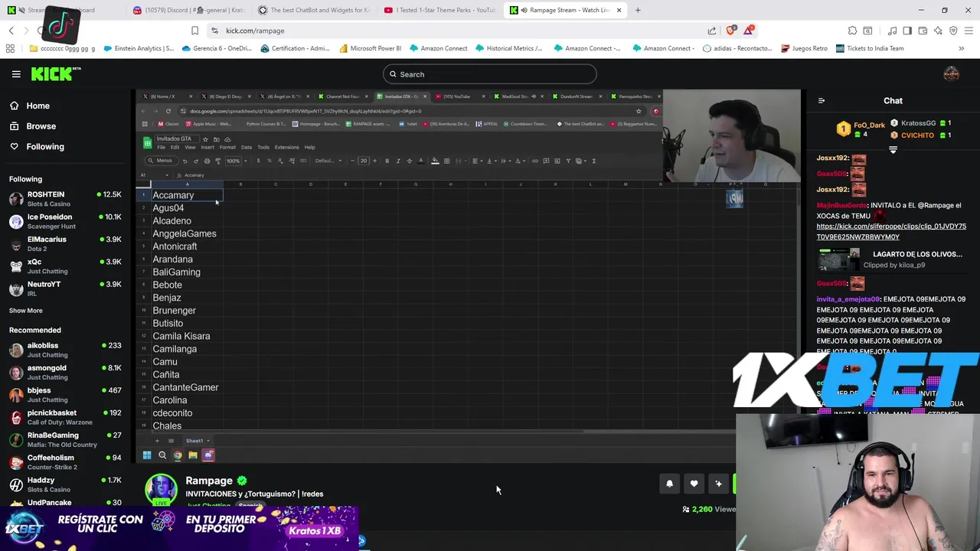Screen dimensions: 980x551
Task: Close the Rampage Stream browser tab
Action: pos(619,10)
